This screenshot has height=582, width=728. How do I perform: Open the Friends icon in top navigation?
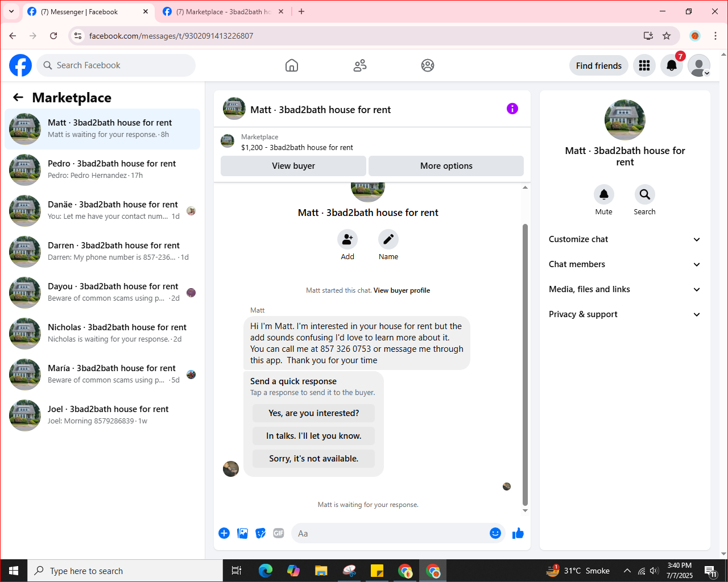point(360,65)
